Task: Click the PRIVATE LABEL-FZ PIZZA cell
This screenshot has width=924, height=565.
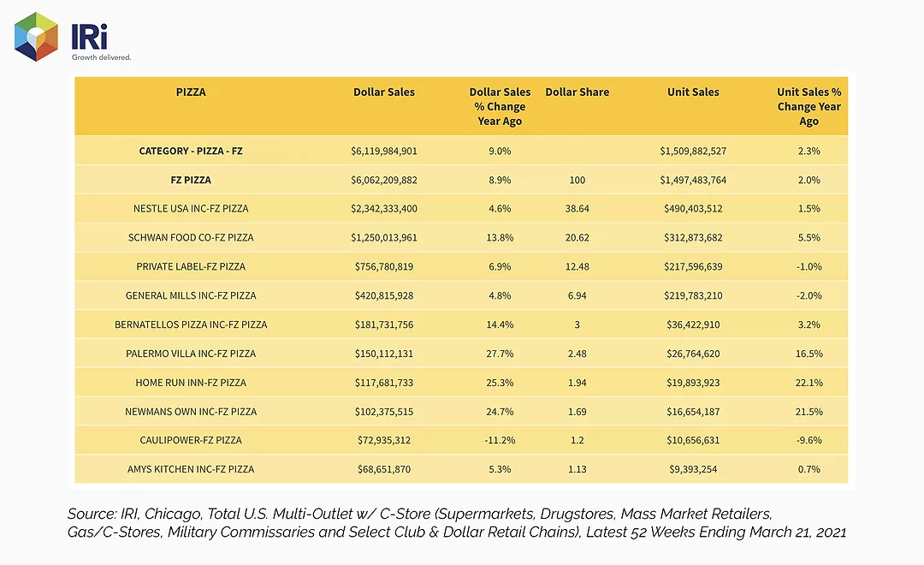Action: (191, 266)
